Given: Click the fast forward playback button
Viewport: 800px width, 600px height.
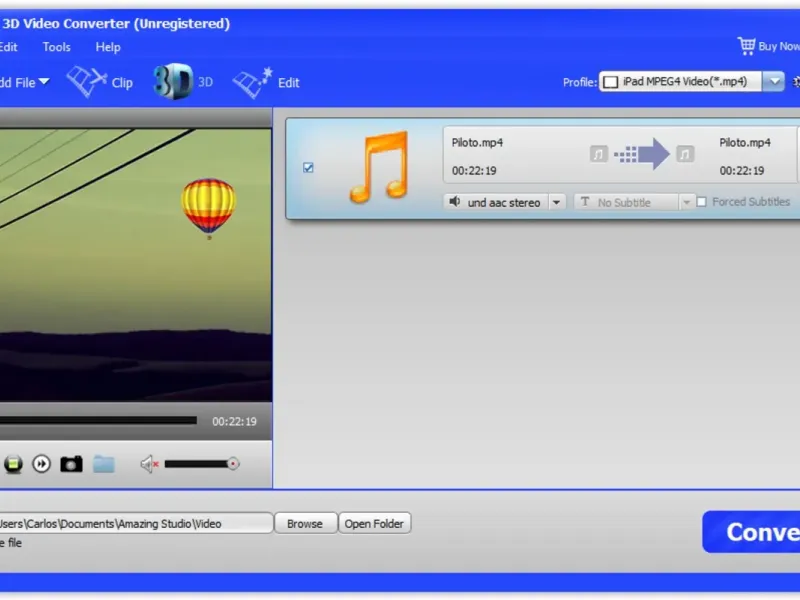Looking at the screenshot, I should [41, 464].
